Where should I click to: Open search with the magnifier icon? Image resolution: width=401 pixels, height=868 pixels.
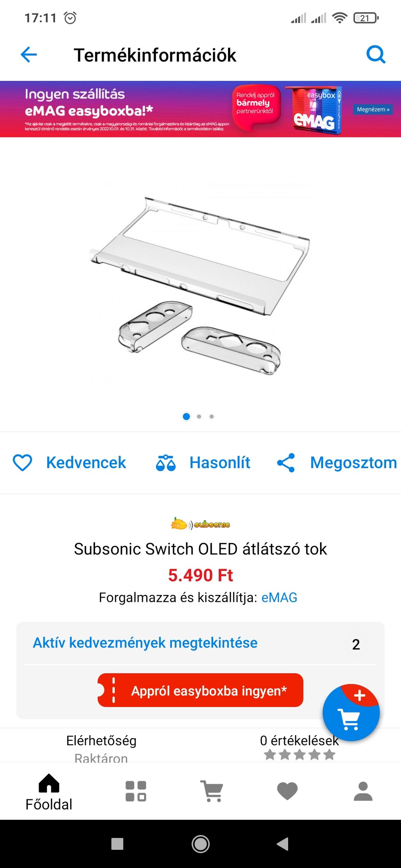click(376, 55)
